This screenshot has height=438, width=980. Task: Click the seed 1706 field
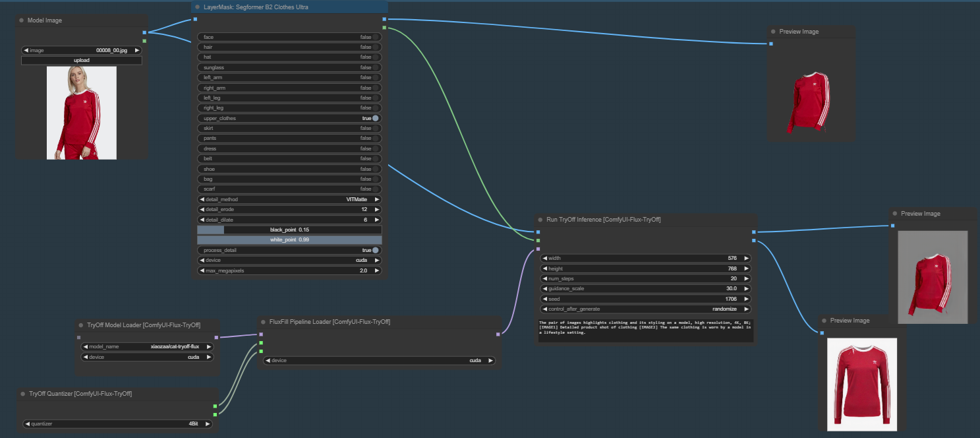tap(645, 299)
